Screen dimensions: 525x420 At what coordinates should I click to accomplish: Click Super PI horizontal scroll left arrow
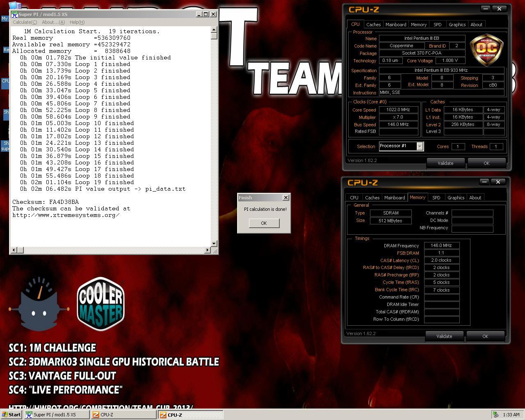point(14,250)
